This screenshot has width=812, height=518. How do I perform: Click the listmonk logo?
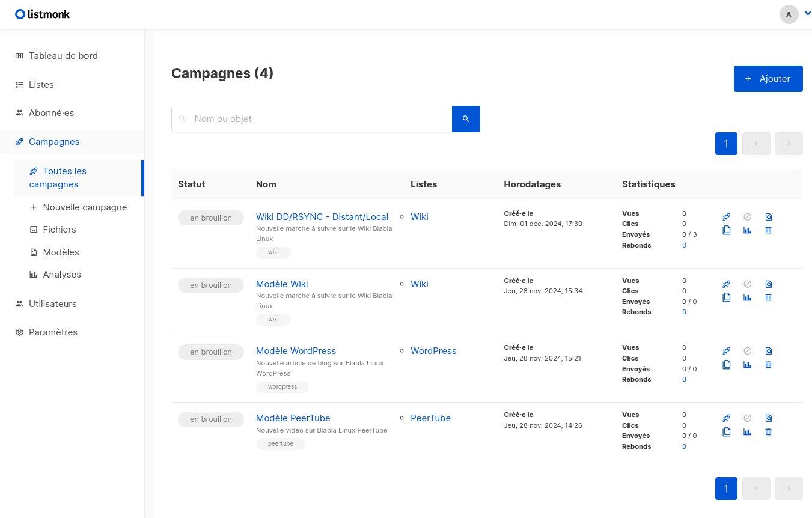(42, 14)
